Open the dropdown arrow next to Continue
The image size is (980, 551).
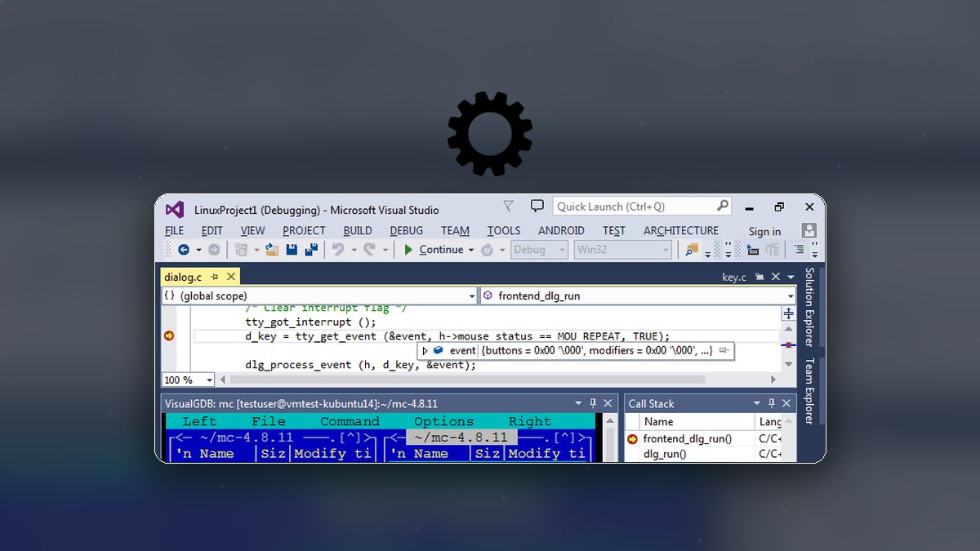coord(471,251)
